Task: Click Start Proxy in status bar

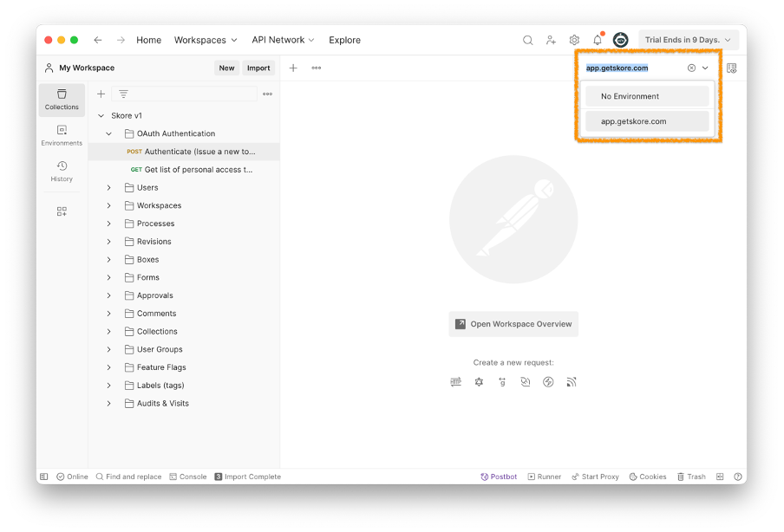Action: tap(595, 477)
